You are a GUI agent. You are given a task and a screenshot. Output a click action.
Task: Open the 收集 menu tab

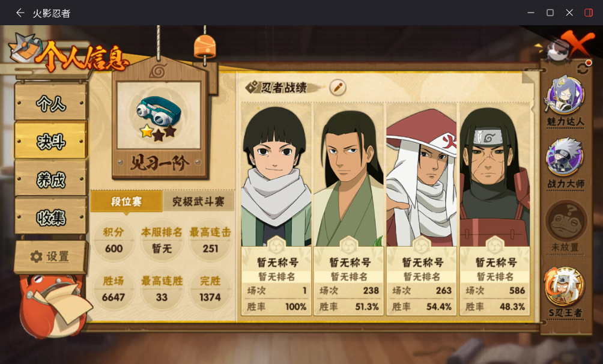tap(51, 217)
